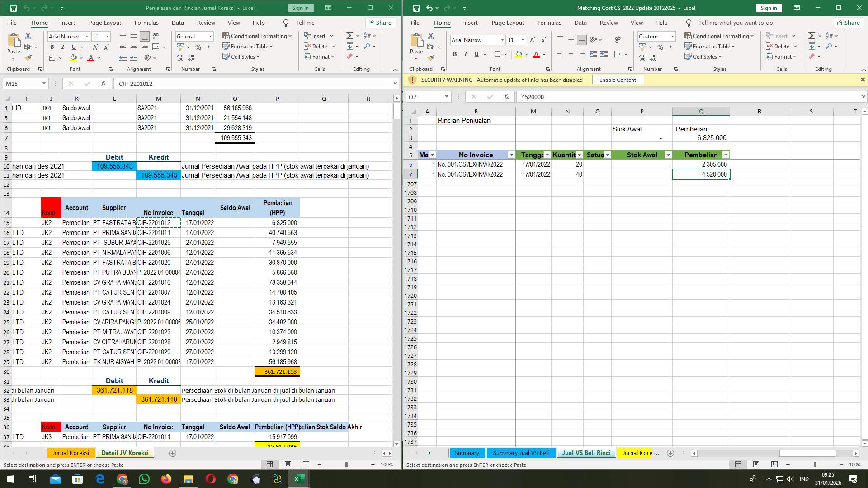
Task: Open the Excel icon on the taskbar
Action: pos(299,479)
